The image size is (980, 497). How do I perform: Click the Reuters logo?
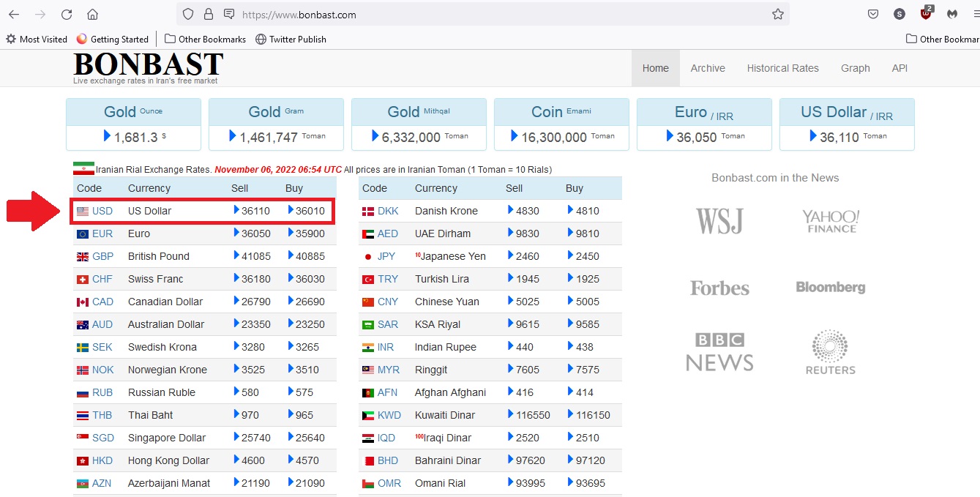coord(831,352)
